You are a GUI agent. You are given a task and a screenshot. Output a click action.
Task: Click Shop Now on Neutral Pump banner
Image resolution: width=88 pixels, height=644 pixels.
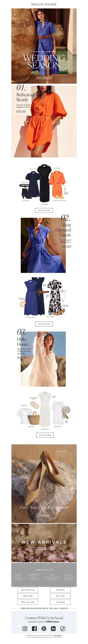(44, 515)
